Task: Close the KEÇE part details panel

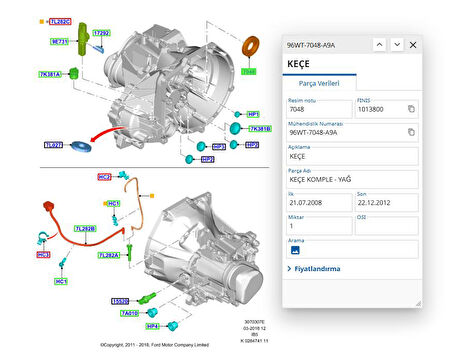Action: 413,45
